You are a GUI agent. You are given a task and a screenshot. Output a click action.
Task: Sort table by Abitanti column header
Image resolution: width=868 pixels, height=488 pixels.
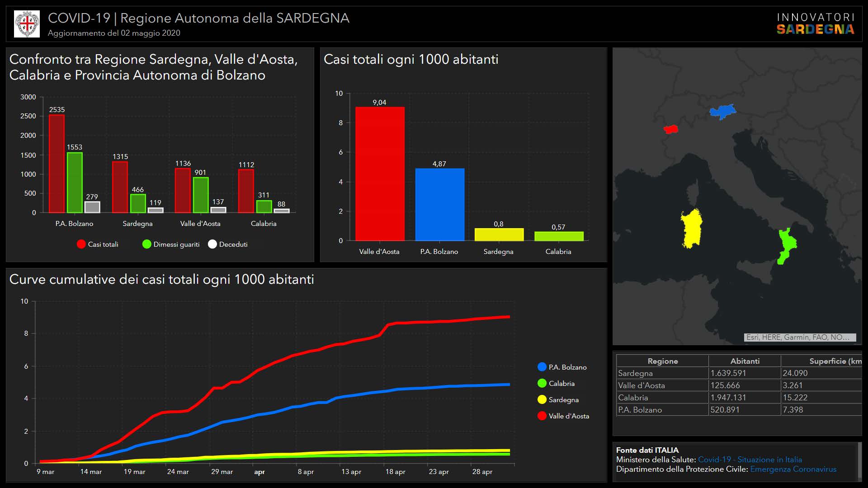(x=745, y=361)
